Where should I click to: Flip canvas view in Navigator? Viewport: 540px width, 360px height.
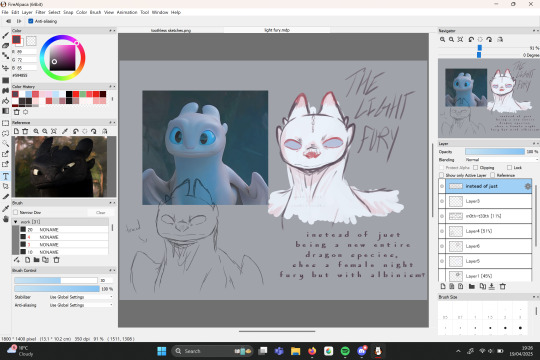pyautogui.click(x=500, y=40)
